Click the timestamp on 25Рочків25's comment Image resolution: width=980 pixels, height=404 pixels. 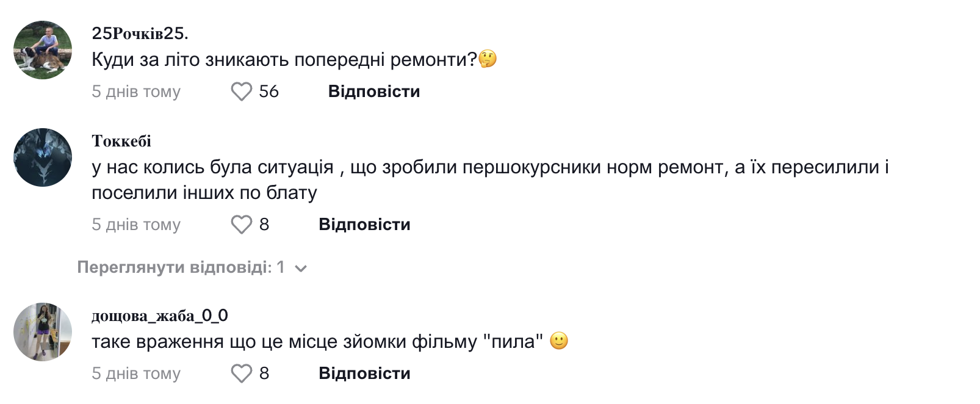coord(136,92)
